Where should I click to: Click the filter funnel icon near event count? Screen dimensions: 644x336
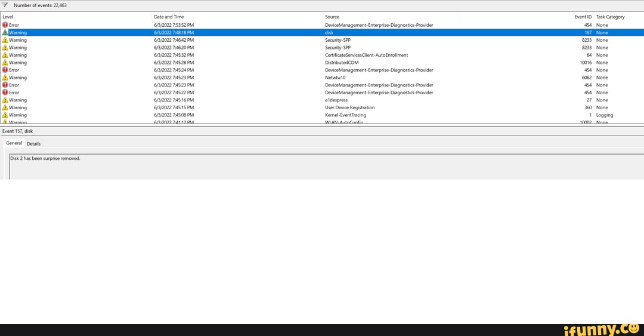point(5,5)
